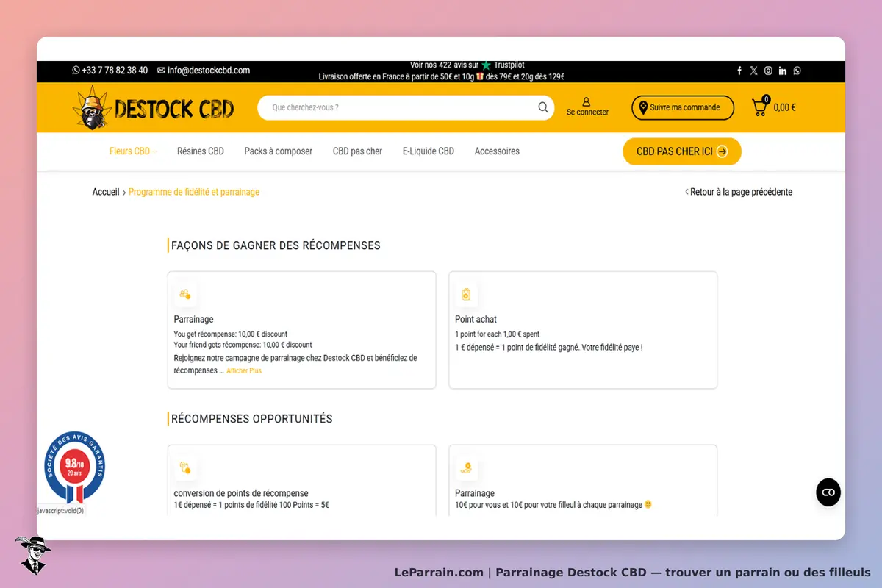Open the shopping cart icon
Image resolution: width=882 pixels, height=588 pixels.
(759, 107)
